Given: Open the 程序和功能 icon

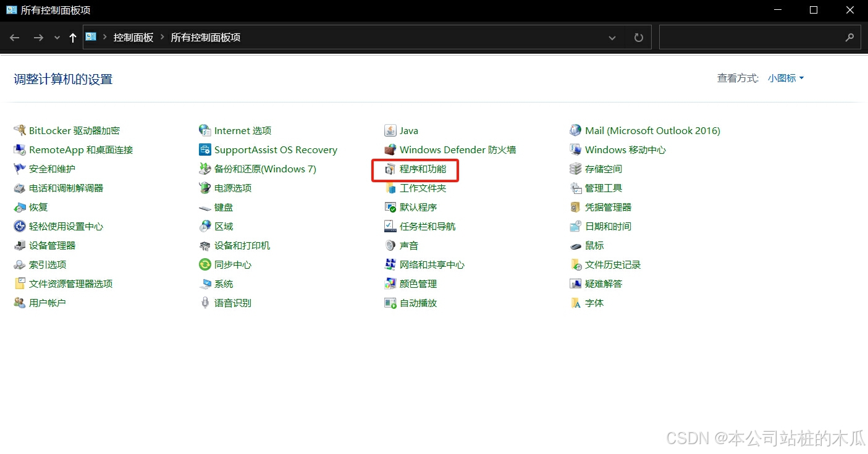Looking at the screenshot, I should point(390,169).
